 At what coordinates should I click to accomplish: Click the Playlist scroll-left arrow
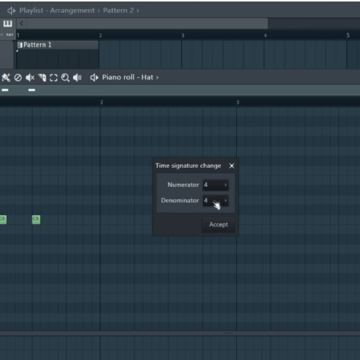22,24
